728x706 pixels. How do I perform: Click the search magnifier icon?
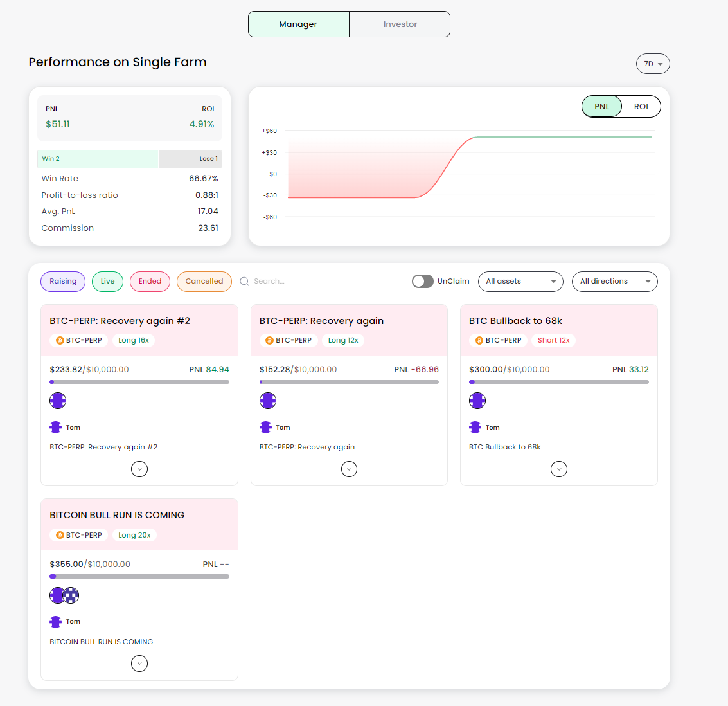coord(244,282)
